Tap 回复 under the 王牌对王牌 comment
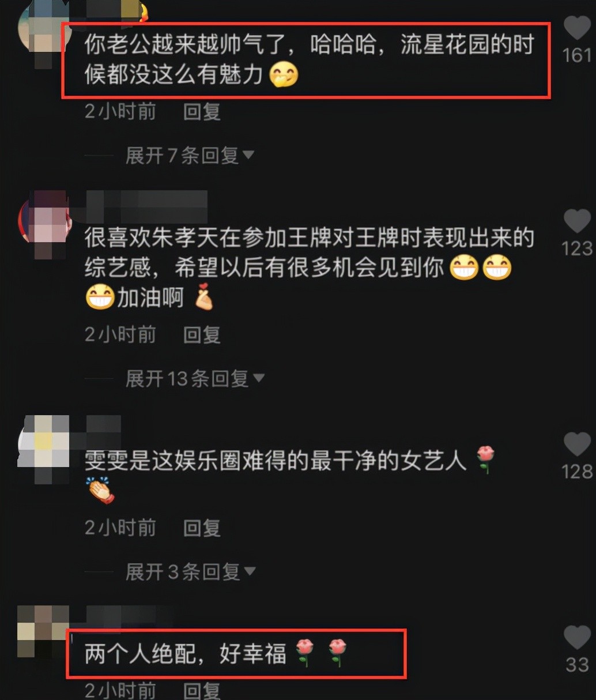This screenshot has height=700, width=596. tap(202, 334)
